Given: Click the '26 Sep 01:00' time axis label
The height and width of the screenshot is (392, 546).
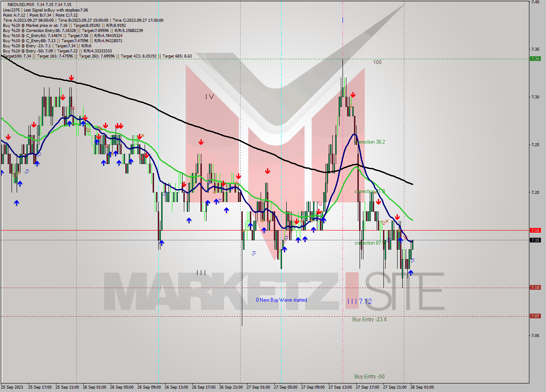Looking at the screenshot, I should [94, 387].
